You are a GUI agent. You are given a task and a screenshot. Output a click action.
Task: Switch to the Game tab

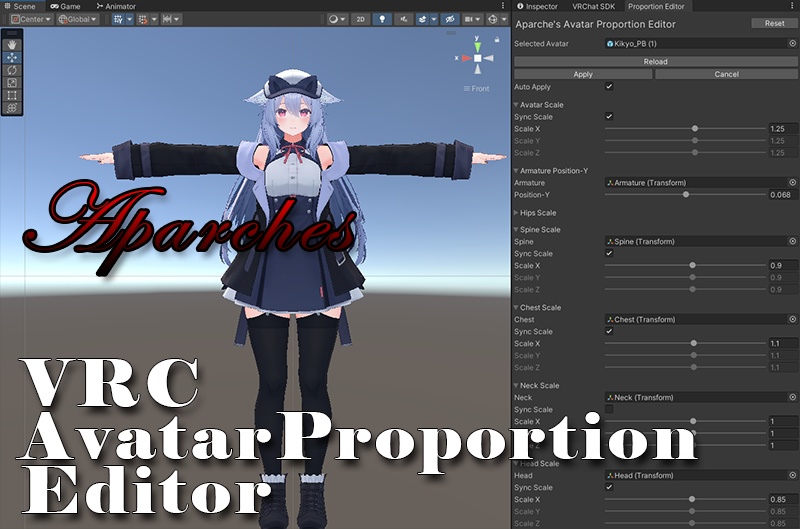click(x=65, y=6)
